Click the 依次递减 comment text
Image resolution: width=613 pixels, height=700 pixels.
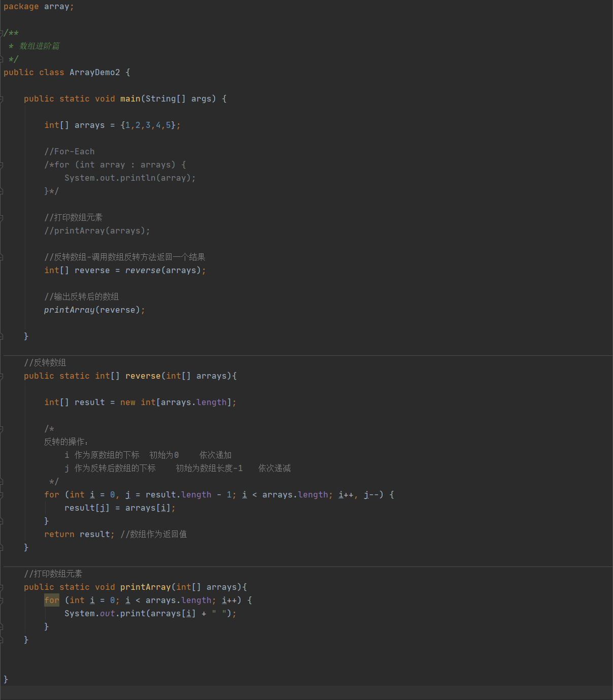275,469
